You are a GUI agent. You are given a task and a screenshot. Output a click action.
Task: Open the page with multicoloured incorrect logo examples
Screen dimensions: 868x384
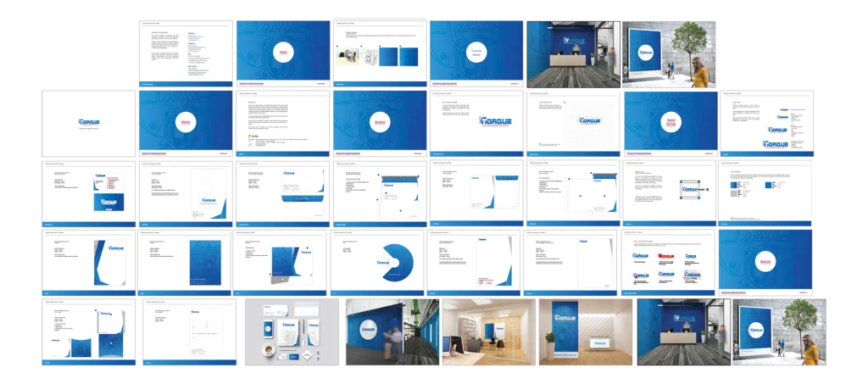669,263
